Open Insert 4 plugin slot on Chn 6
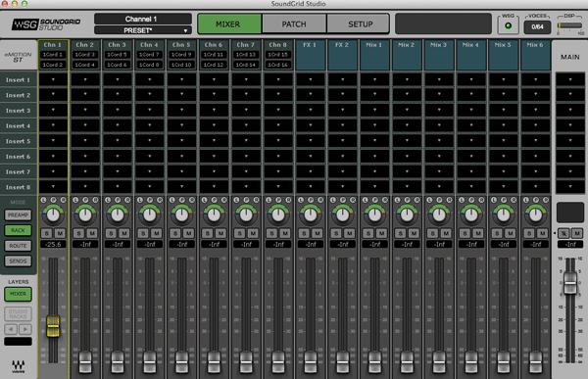This screenshot has width=588, height=379. 214,126
